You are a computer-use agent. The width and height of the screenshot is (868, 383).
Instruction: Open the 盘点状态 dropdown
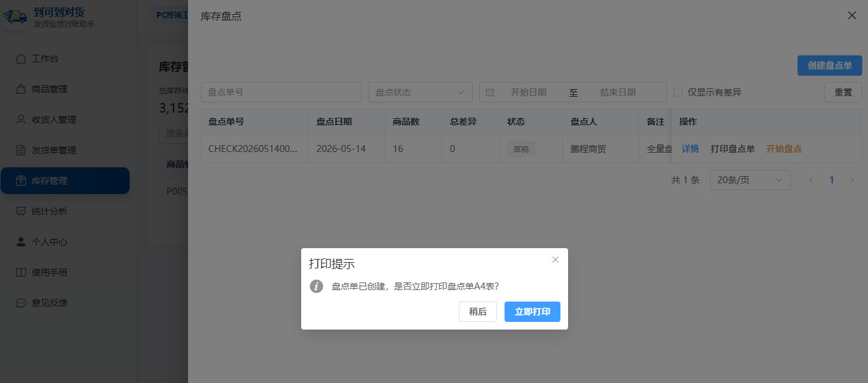pos(420,92)
